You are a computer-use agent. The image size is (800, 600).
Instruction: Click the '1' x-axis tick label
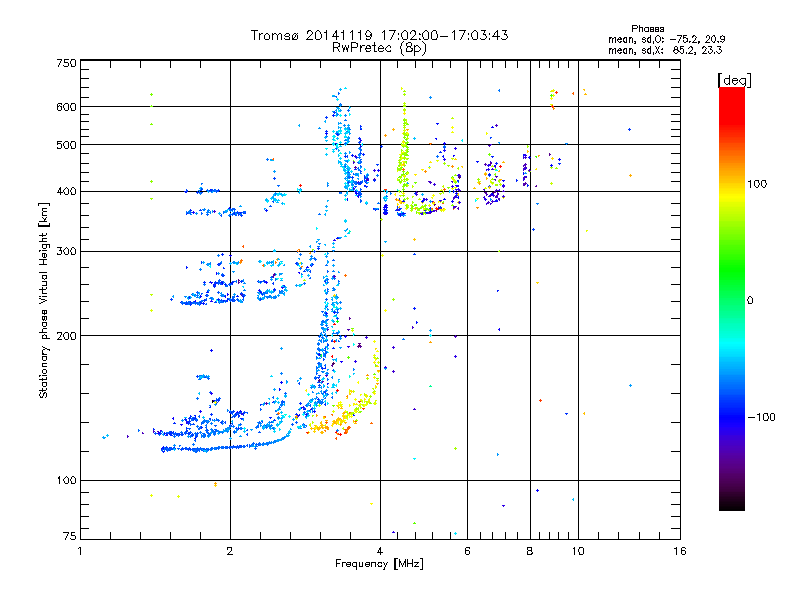[x=80, y=551]
